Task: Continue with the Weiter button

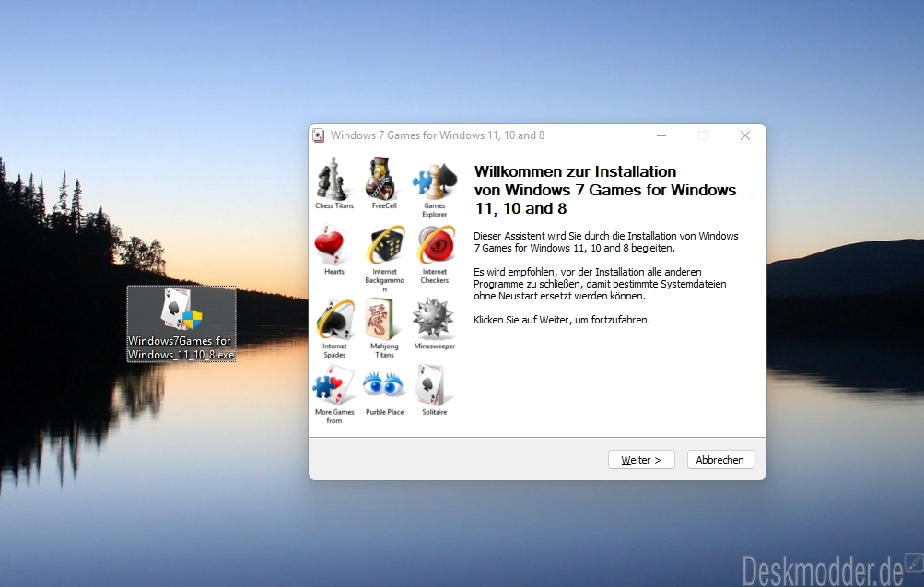Action: 641,460
